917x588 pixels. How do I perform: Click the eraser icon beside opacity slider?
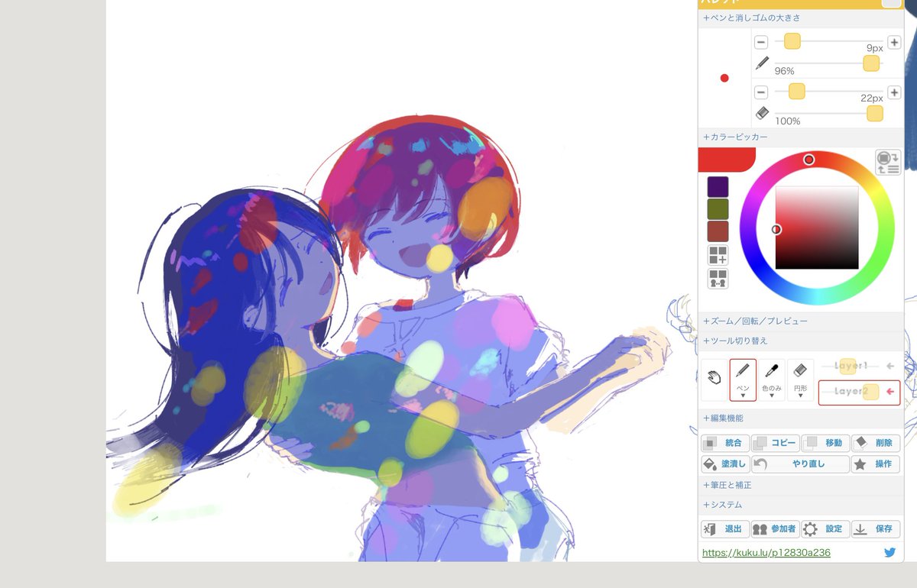pos(762,112)
